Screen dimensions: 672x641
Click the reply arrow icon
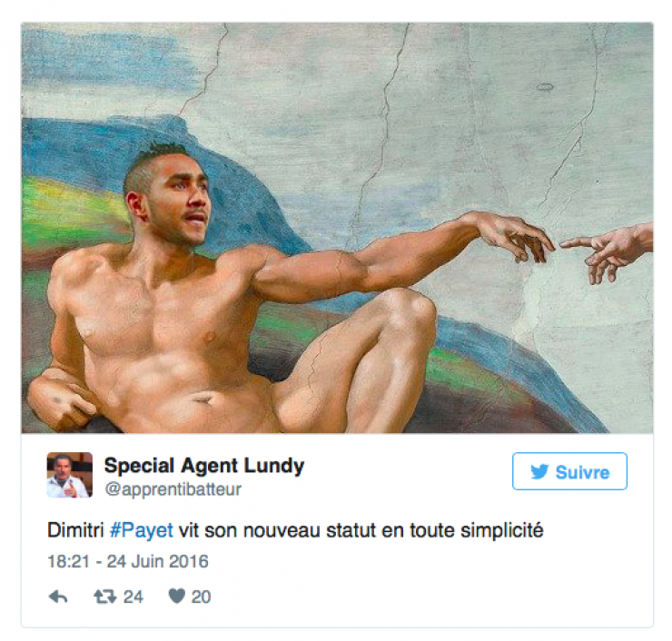(58, 596)
